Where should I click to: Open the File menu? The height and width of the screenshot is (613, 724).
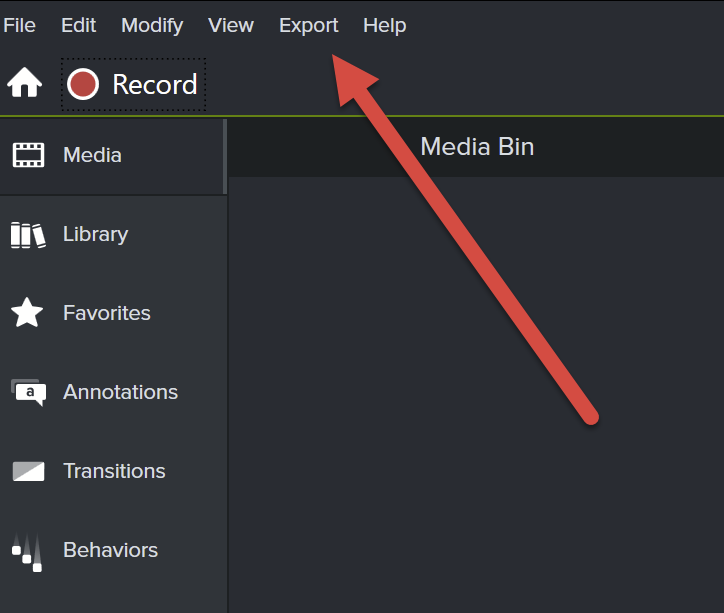point(19,25)
